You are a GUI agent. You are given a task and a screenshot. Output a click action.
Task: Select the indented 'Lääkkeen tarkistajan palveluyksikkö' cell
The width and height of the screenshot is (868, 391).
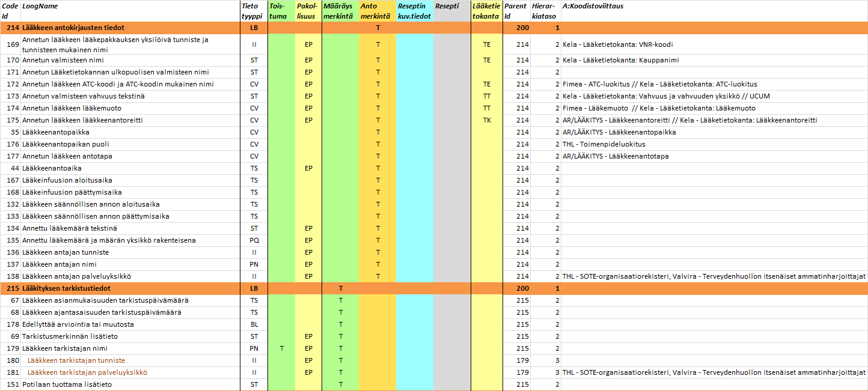[130, 372]
